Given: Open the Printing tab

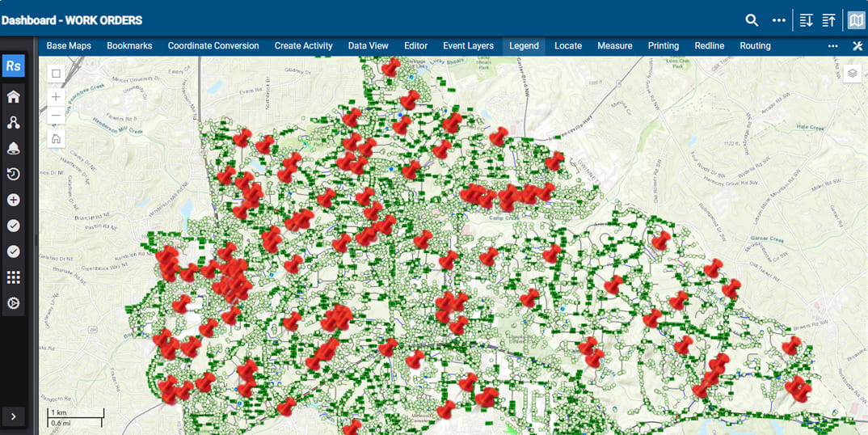Looking at the screenshot, I should click(664, 46).
